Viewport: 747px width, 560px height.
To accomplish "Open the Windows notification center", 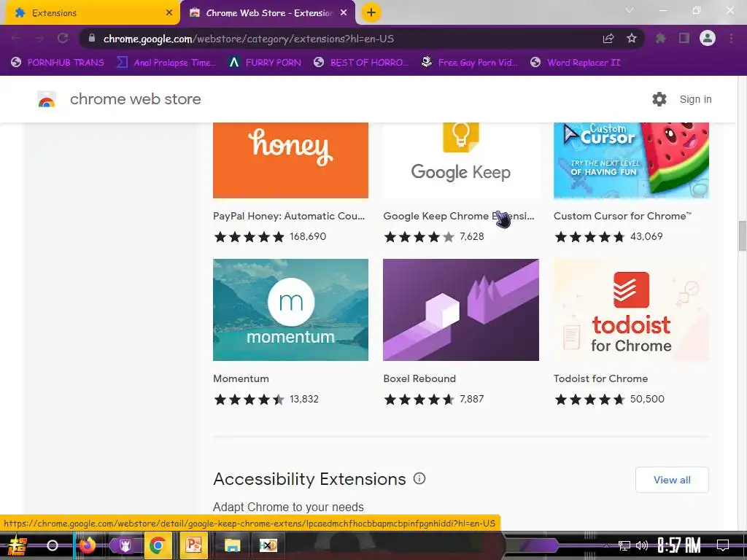I will pyautogui.click(x=723, y=545).
